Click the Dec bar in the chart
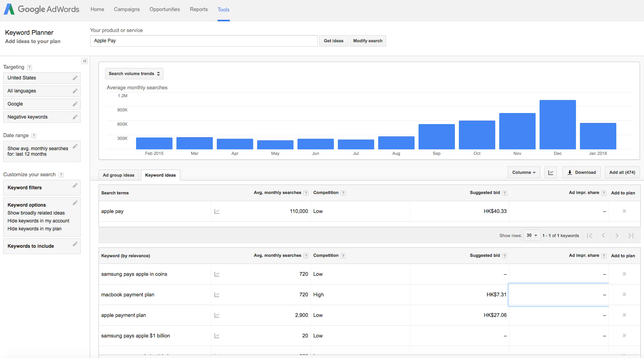This screenshot has width=644, height=358. (558, 124)
